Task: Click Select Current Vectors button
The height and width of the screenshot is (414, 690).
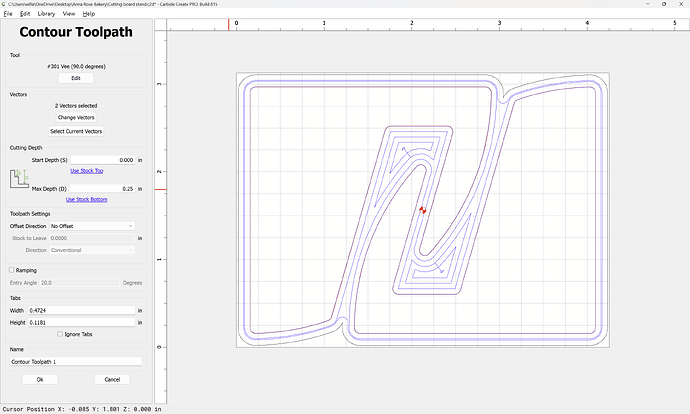Action: coord(76,131)
